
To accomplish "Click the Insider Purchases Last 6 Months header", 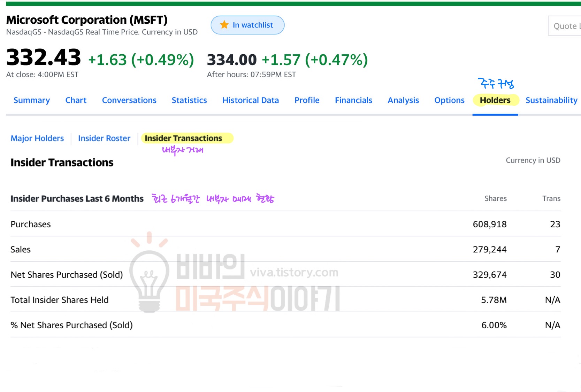I will 77,198.
